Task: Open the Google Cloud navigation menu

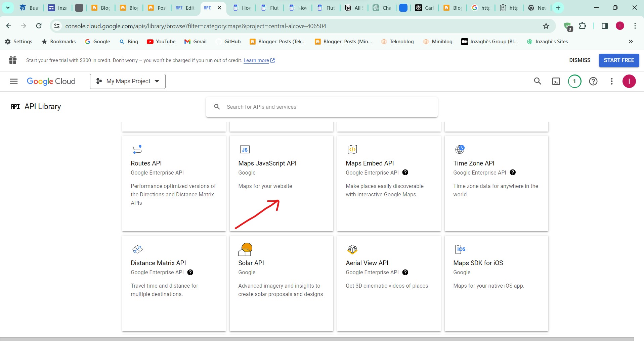Action: 14,81
